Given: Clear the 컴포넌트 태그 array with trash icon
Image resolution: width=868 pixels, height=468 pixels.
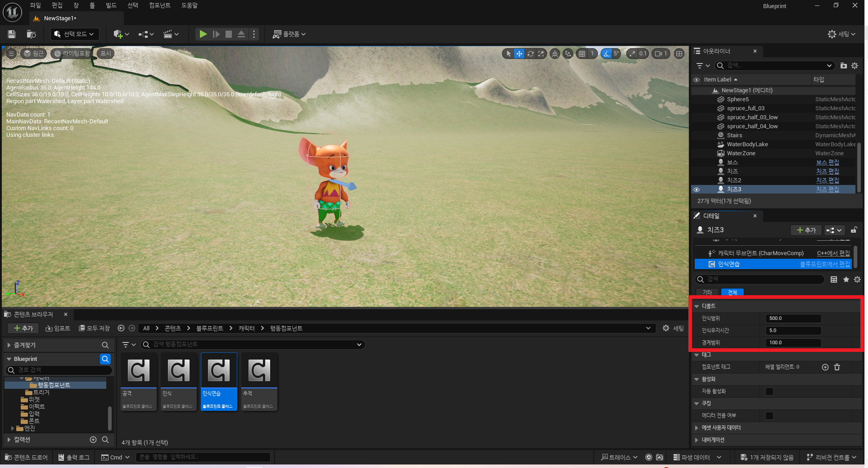Looking at the screenshot, I should (837, 367).
